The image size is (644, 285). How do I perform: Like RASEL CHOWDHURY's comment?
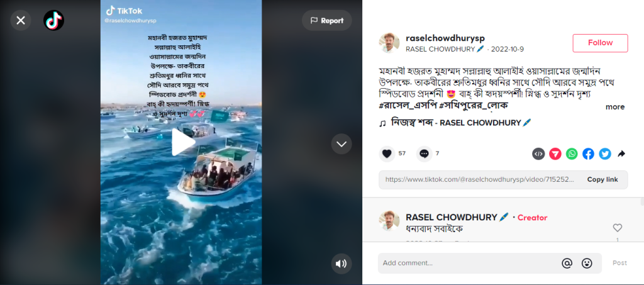618,228
